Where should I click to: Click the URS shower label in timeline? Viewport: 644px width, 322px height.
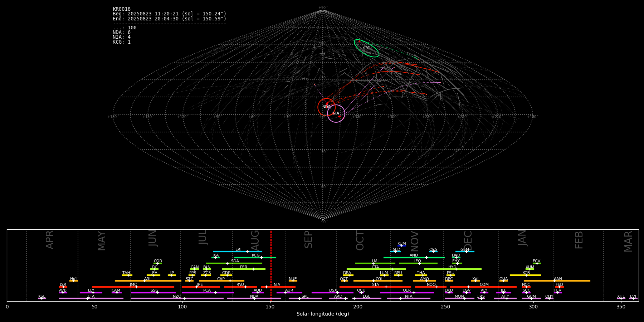(481, 297)
